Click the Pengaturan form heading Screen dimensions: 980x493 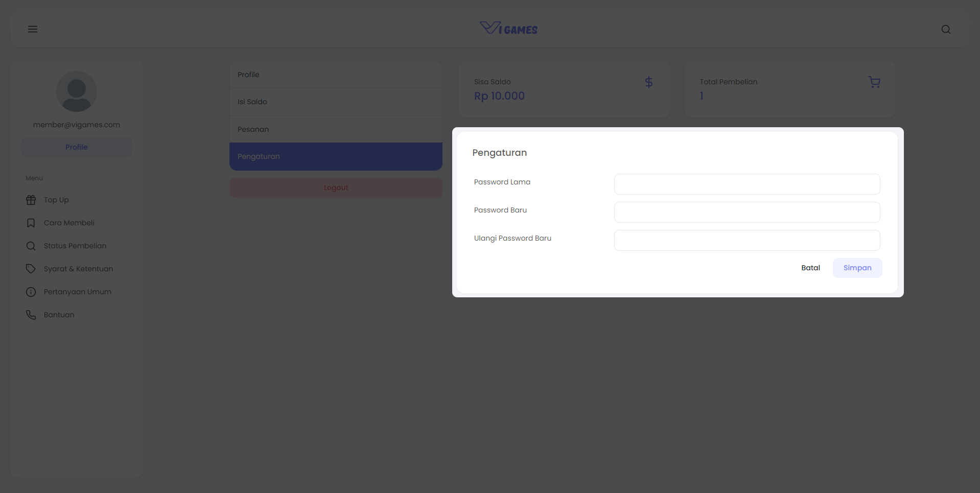(x=499, y=153)
